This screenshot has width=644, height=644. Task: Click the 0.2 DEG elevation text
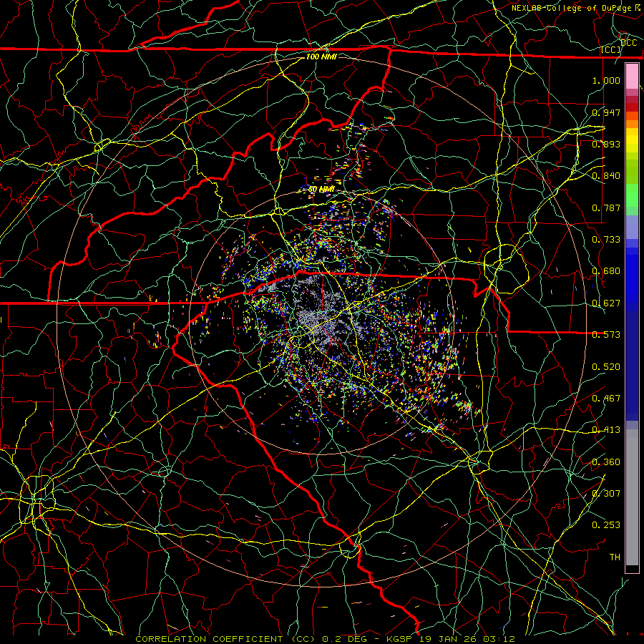[345, 639]
